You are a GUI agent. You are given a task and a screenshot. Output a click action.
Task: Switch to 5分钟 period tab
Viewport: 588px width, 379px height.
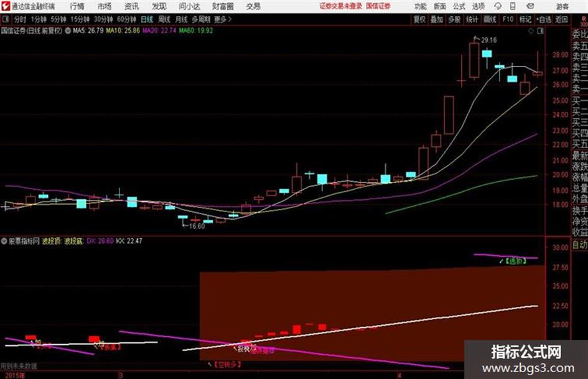point(58,19)
